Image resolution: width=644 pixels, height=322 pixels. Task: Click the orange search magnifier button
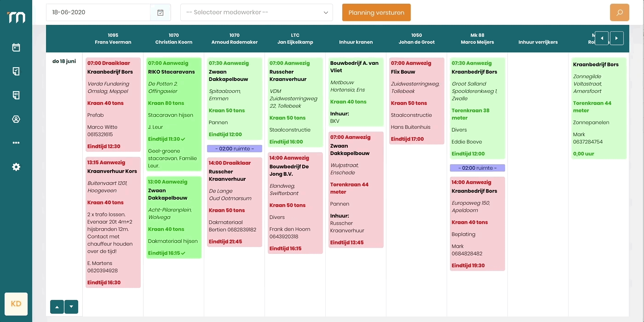(x=620, y=12)
